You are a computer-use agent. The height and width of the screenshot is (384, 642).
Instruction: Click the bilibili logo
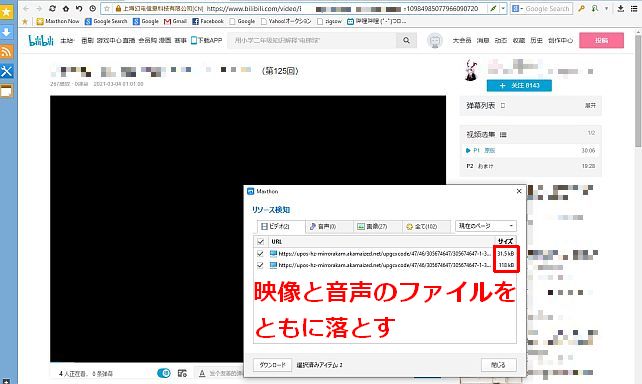41,40
